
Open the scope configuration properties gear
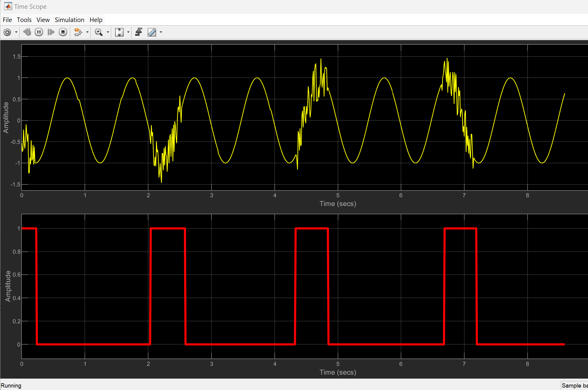7,32
